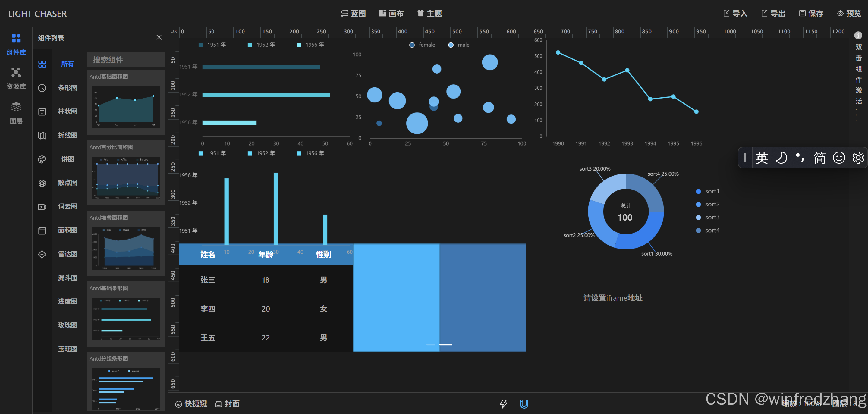Click the IME punctuation mode icon
This screenshot has width=868, height=414.
click(x=800, y=158)
